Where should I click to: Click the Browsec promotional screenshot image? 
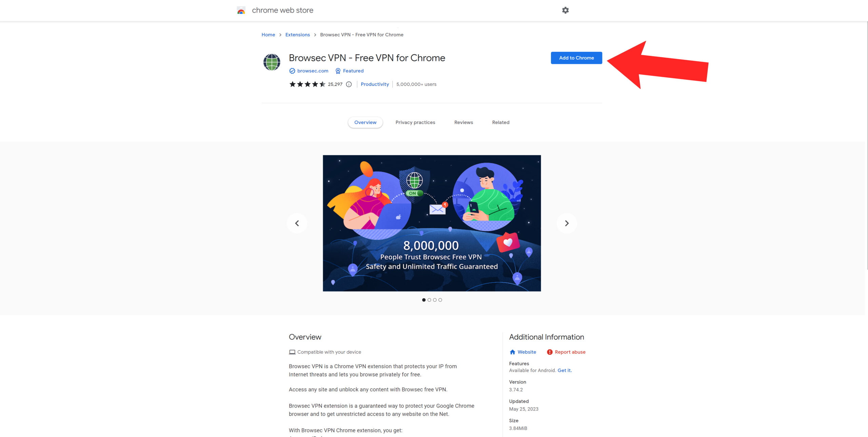(x=432, y=223)
